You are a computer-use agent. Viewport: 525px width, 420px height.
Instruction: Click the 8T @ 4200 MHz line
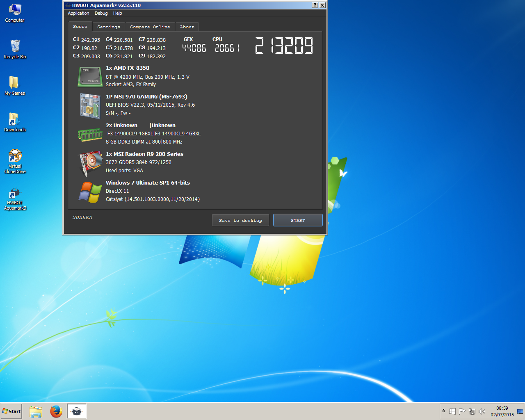148,77
